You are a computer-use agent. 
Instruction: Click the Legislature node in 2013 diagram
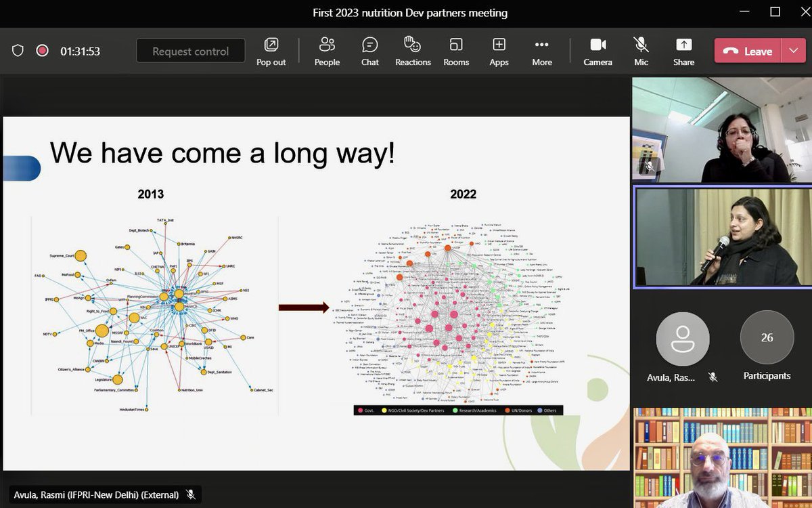117,380
